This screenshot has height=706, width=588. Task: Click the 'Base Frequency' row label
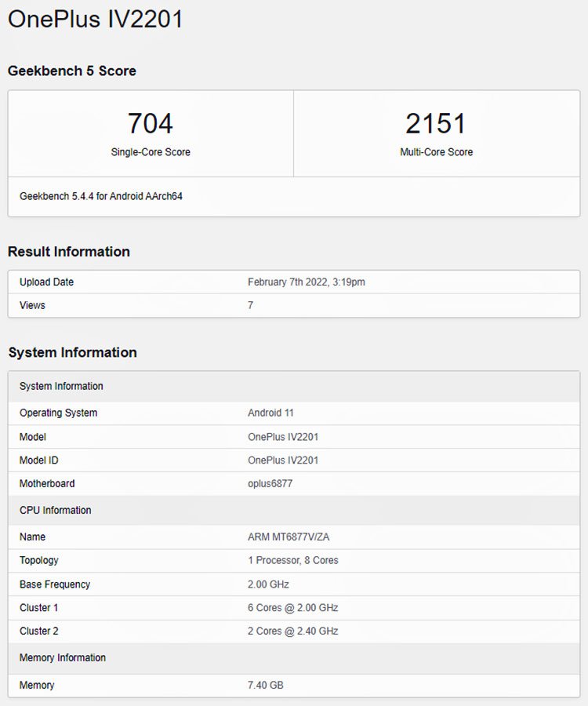[55, 584]
